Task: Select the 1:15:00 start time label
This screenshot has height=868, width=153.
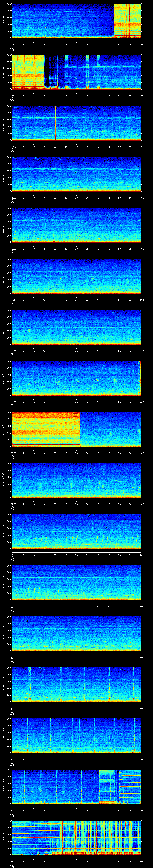Action: coord(12,197)
